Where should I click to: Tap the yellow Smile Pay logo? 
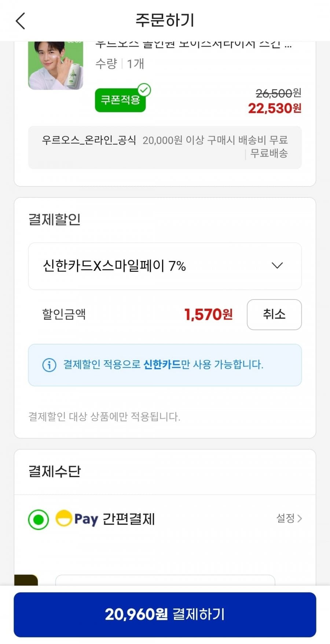[x=63, y=519]
